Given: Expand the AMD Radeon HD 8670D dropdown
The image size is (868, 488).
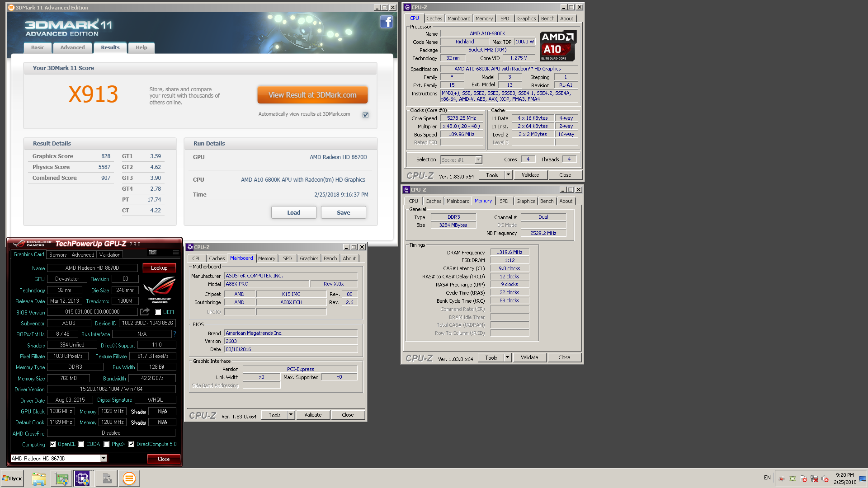Looking at the screenshot, I should (x=104, y=458).
